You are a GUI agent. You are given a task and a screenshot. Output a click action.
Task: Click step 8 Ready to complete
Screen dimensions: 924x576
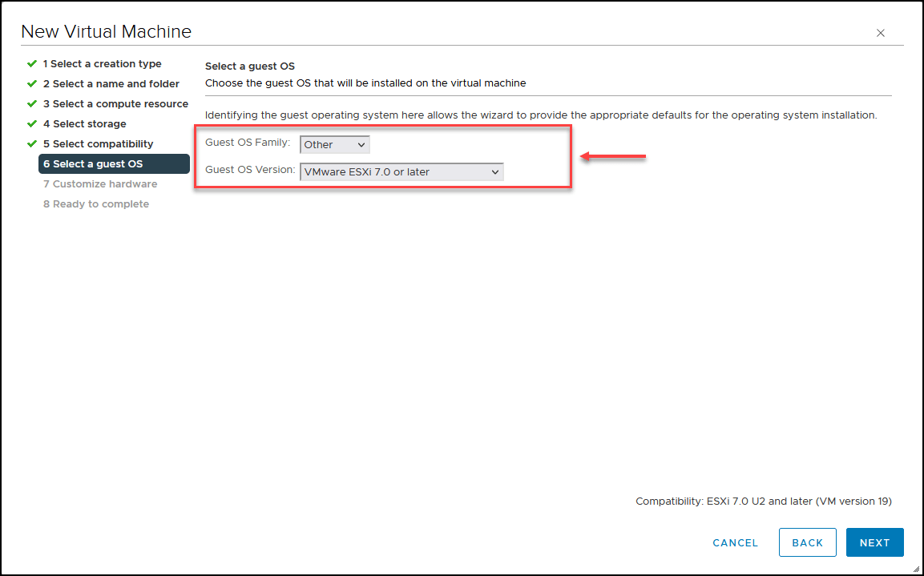tap(96, 203)
